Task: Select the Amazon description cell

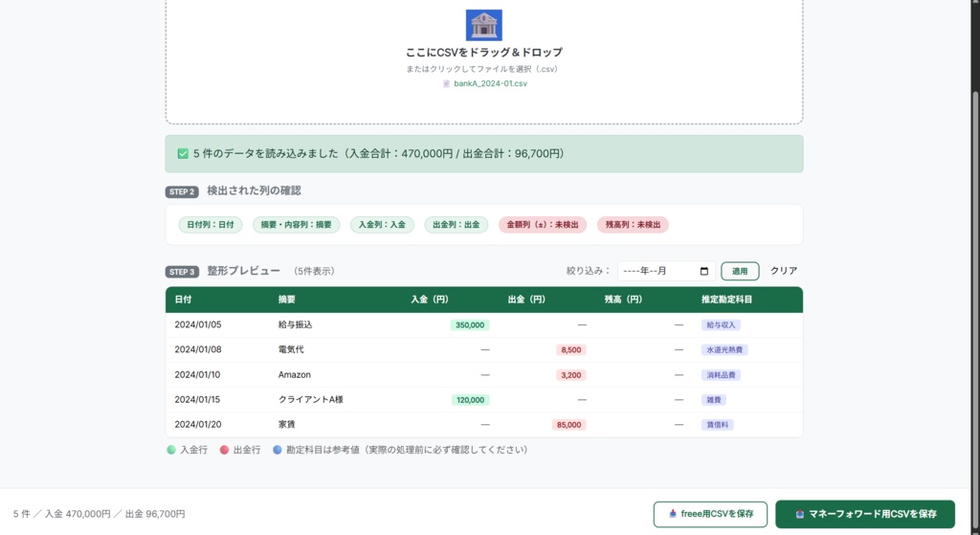Action: [x=295, y=375]
